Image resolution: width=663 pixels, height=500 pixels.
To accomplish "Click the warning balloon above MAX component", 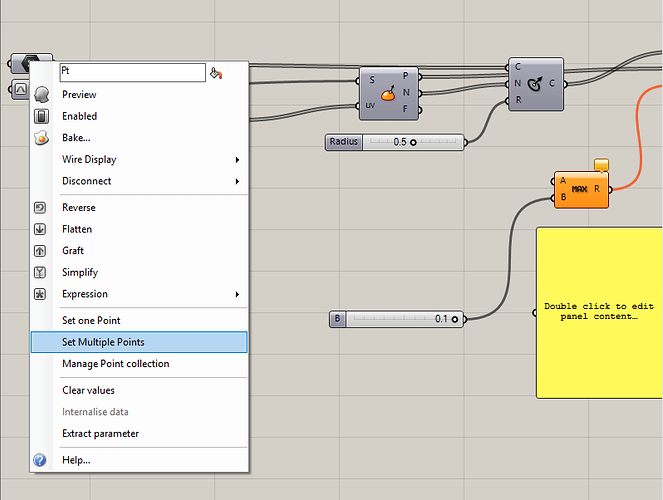I will pos(601,165).
